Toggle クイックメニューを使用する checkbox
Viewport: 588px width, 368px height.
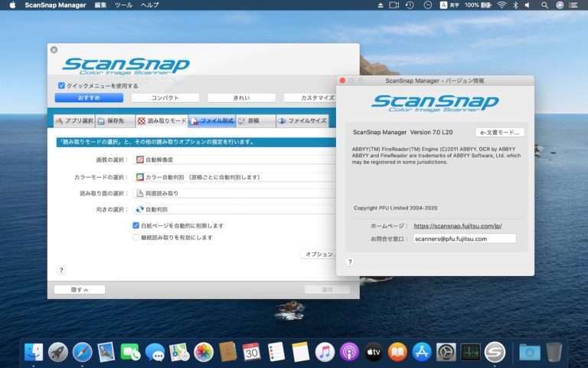click(x=62, y=86)
